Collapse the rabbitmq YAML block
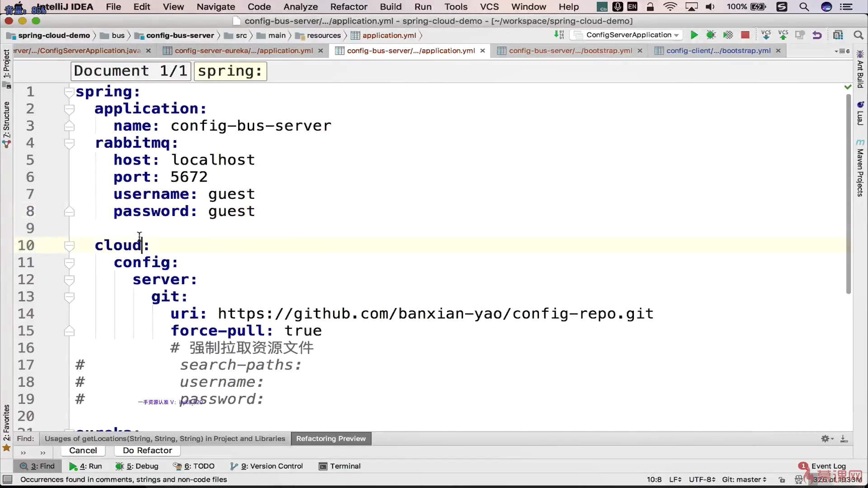The height and width of the screenshot is (488, 868). click(x=69, y=143)
